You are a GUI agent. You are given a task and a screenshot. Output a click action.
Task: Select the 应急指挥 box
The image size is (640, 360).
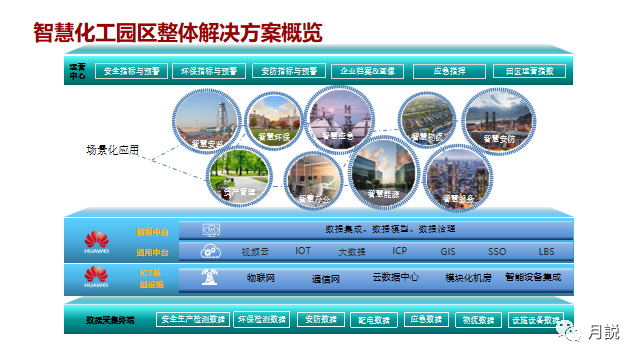449,71
